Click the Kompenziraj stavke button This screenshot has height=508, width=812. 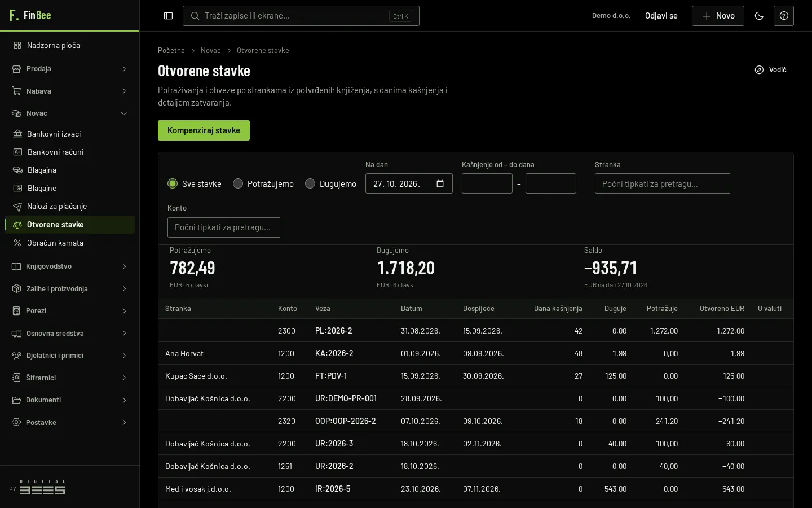(204, 130)
